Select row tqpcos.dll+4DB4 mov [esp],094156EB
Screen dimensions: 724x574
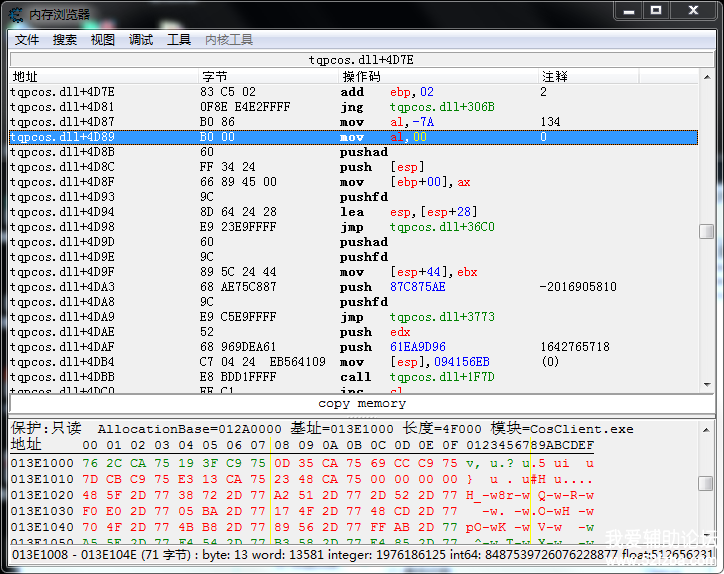click(x=353, y=362)
